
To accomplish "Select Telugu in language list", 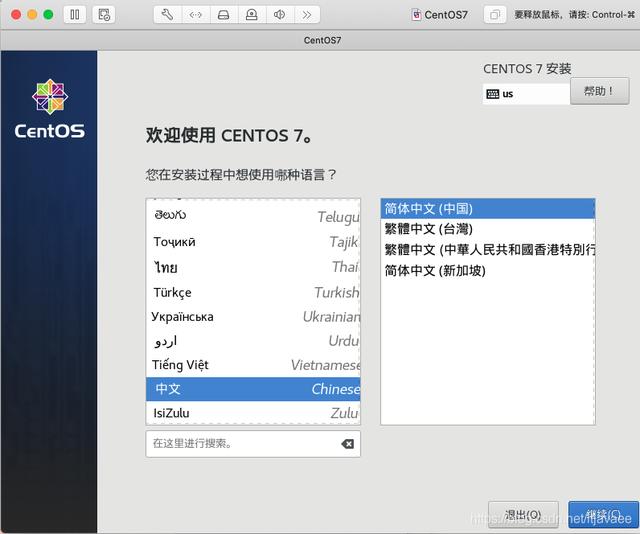I will tap(253, 216).
